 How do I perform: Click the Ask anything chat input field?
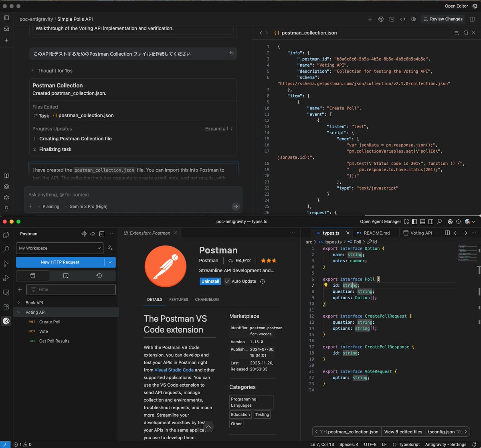click(133, 195)
